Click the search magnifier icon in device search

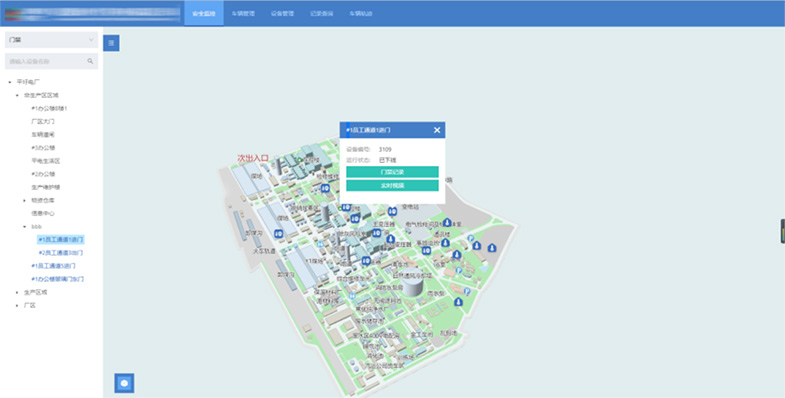coord(90,61)
